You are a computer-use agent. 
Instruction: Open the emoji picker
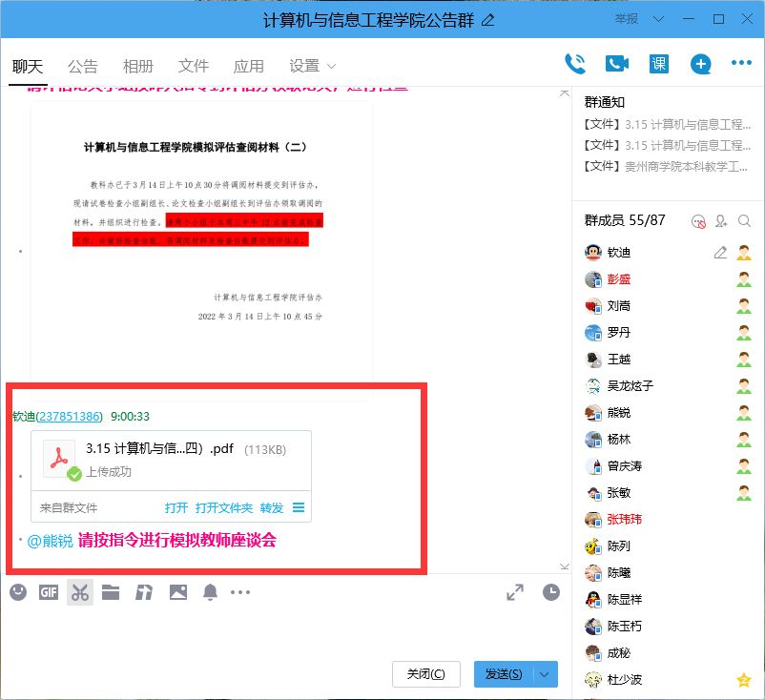click(x=17, y=592)
